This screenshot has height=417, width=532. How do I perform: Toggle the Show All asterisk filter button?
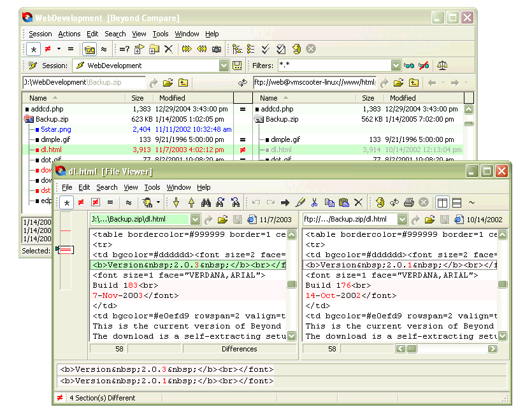(x=33, y=49)
